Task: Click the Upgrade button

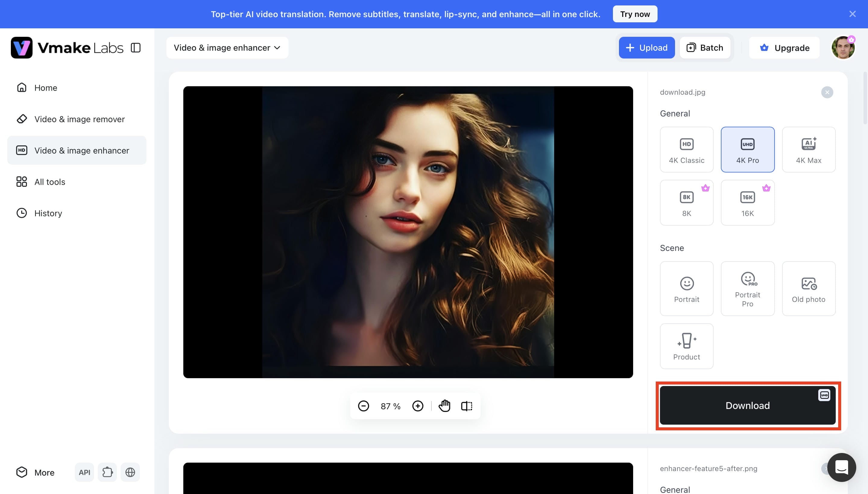Action: tap(784, 48)
